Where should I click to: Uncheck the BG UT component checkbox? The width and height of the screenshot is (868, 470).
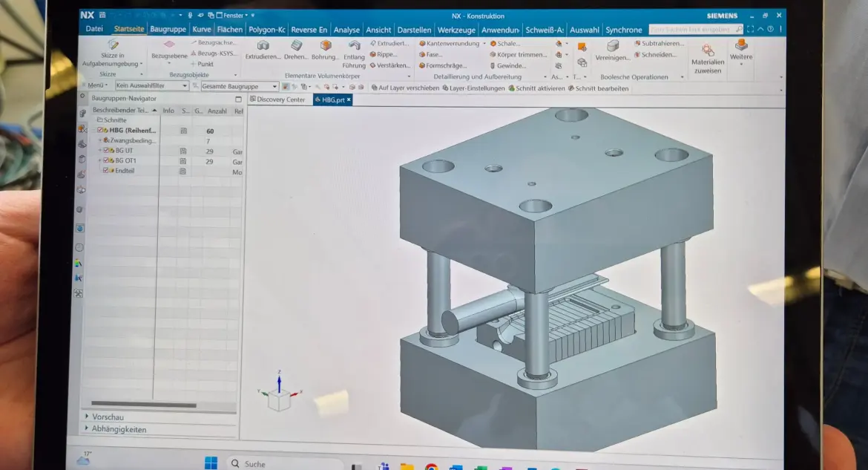(106, 150)
